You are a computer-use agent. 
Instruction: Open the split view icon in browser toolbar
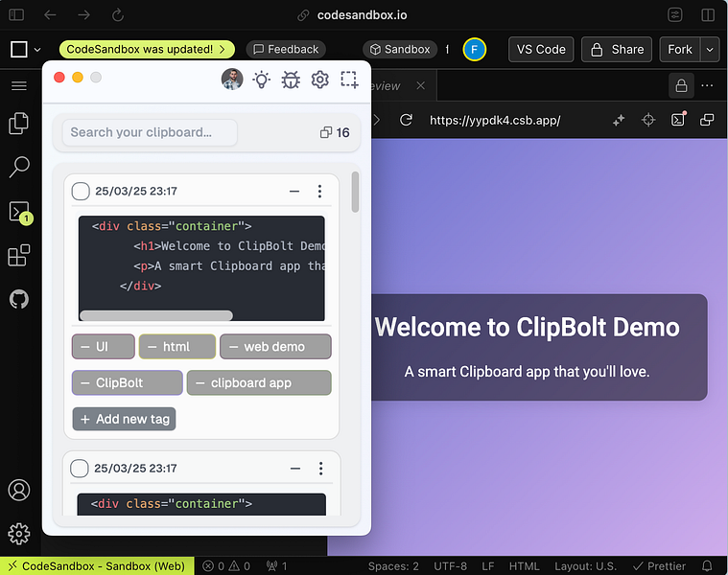708,15
